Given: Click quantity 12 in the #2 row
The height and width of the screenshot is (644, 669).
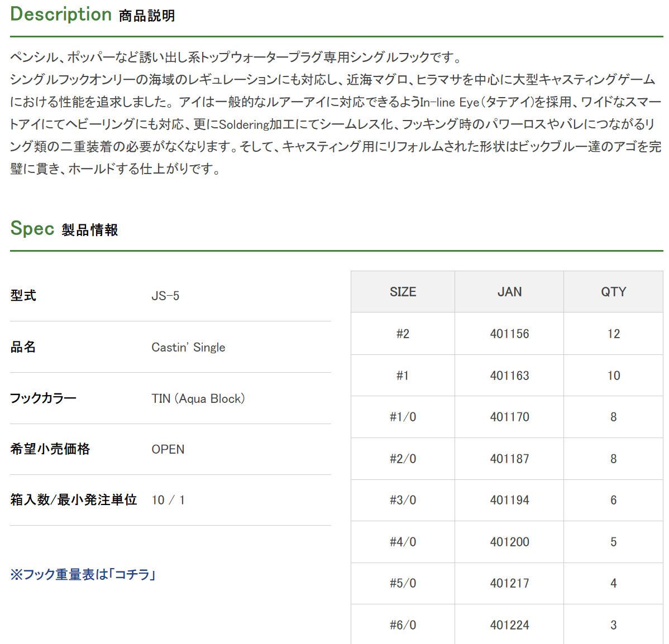Looking at the screenshot, I should point(614,334).
